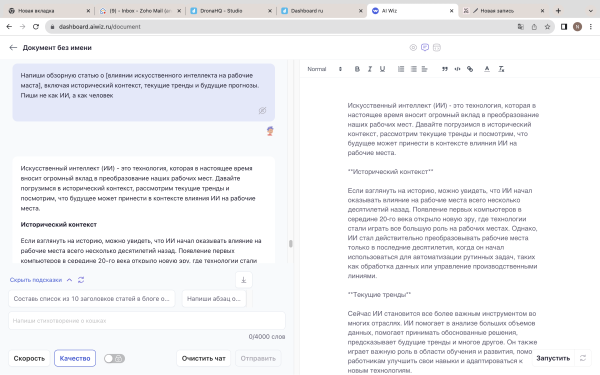Screen dimensions: 600x375
Task: Expand the browser tab search chevron
Action: [590, 11]
